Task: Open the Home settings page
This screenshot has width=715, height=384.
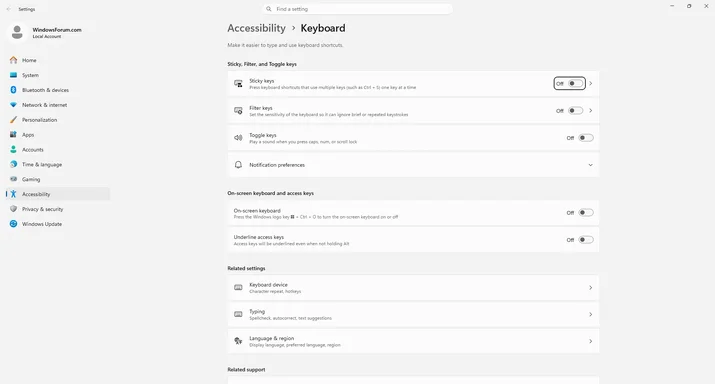Action: point(58,60)
